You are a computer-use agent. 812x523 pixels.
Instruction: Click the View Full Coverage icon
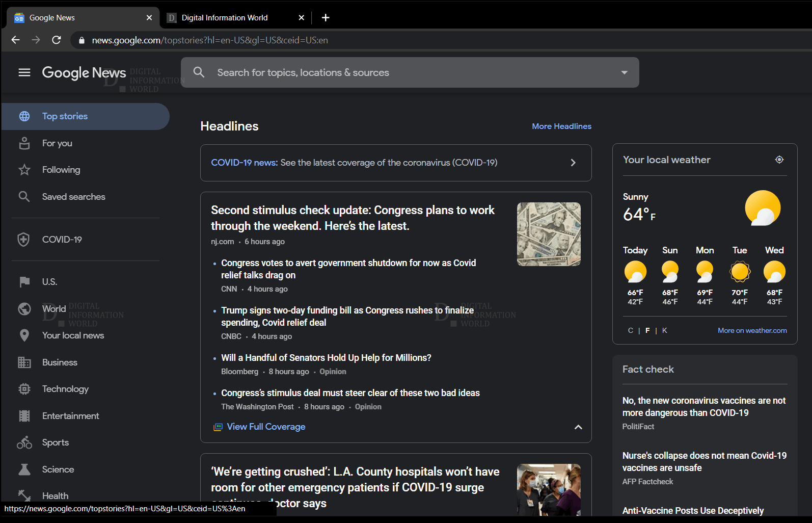click(x=218, y=427)
